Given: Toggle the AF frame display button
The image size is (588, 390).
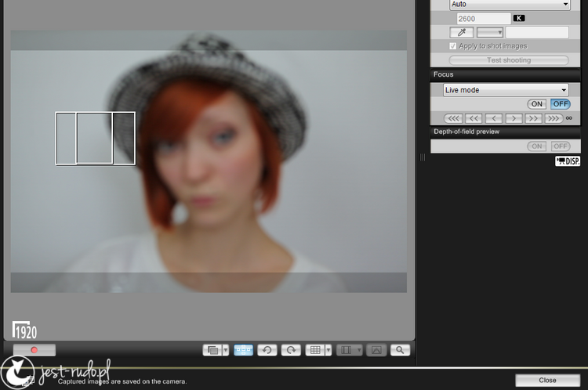Looking at the screenshot, I should pyautogui.click(x=243, y=350).
